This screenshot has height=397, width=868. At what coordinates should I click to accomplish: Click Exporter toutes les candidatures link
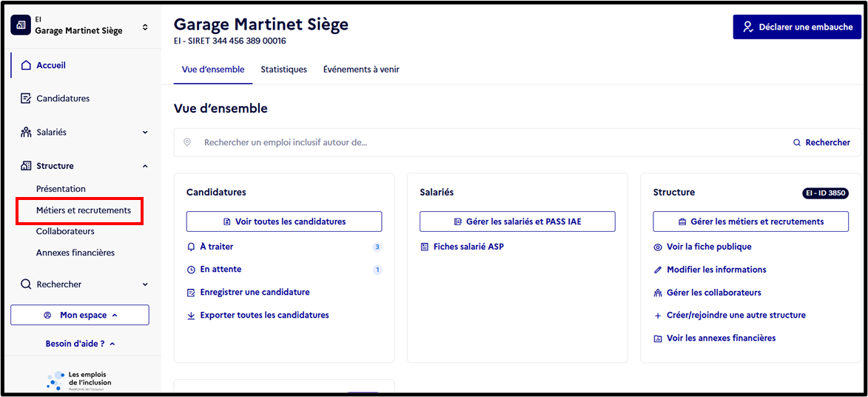coord(265,315)
